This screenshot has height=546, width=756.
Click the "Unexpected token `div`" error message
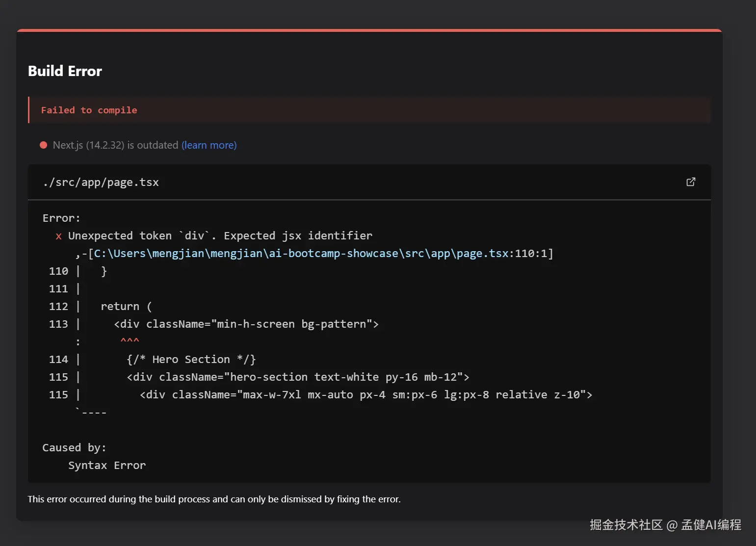coord(220,236)
